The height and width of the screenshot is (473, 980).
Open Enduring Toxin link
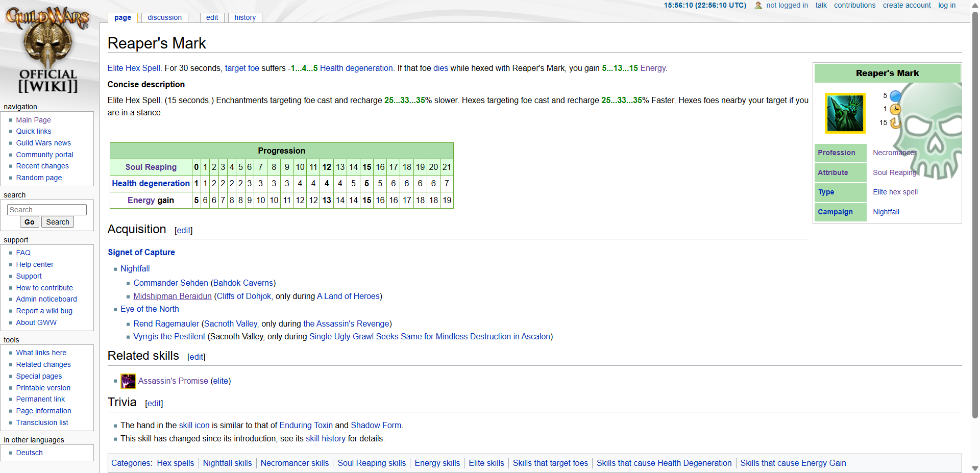click(306, 426)
